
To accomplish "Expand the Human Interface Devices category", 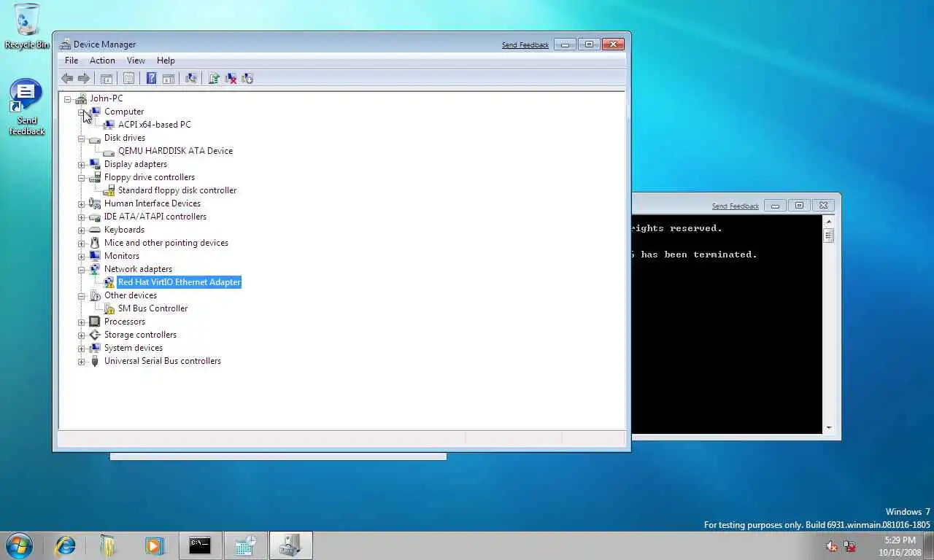I will [x=82, y=204].
